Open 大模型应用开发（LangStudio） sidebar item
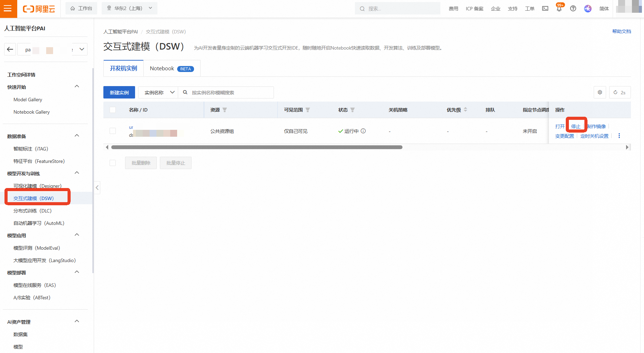The image size is (644, 353). click(x=44, y=260)
